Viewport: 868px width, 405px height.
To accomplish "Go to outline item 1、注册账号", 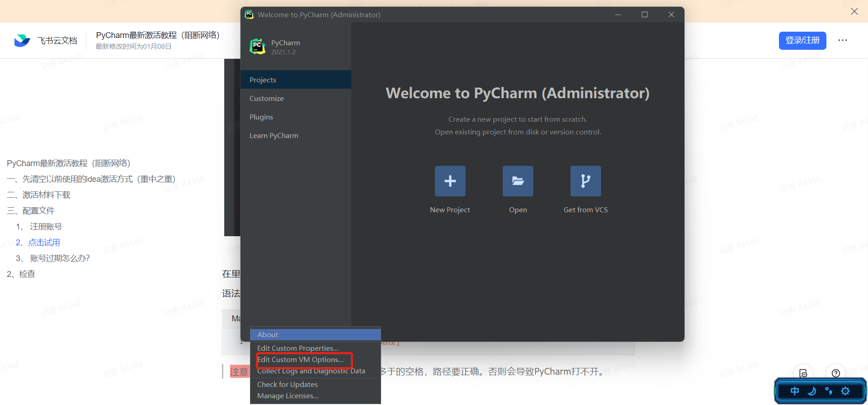I will (x=39, y=226).
